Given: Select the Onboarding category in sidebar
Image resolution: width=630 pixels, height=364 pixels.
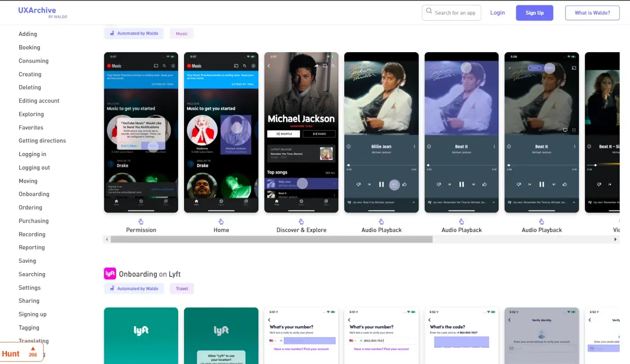Looking at the screenshot, I should [x=34, y=194].
